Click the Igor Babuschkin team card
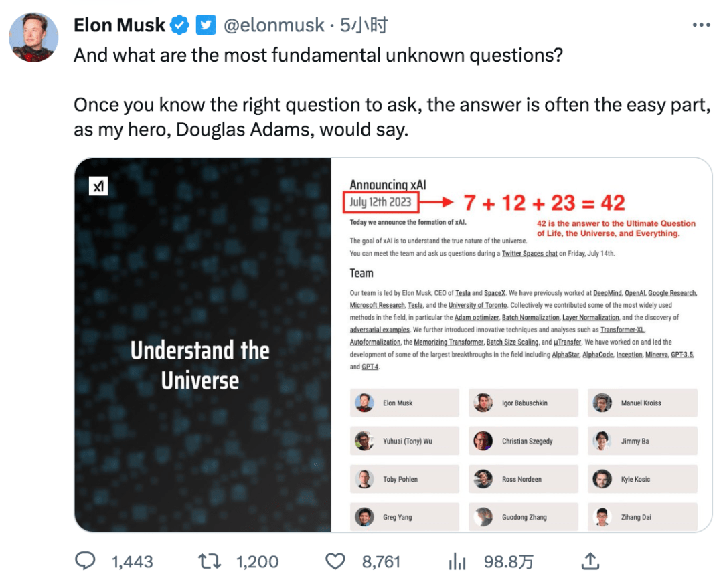Screen dimensions: 723x588 coord(523,403)
